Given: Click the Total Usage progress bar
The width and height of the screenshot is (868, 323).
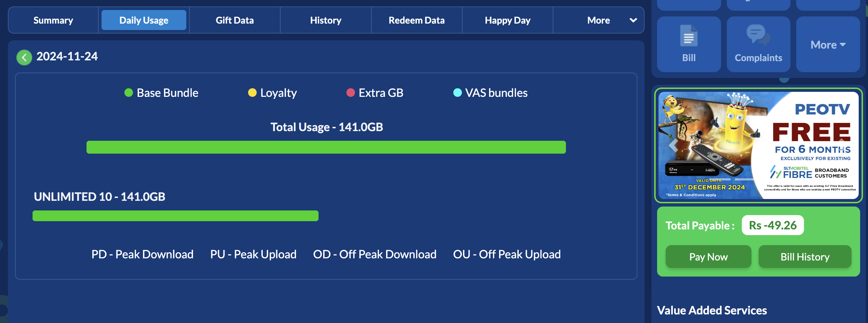Looking at the screenshot, I should [x=326, y=147].
